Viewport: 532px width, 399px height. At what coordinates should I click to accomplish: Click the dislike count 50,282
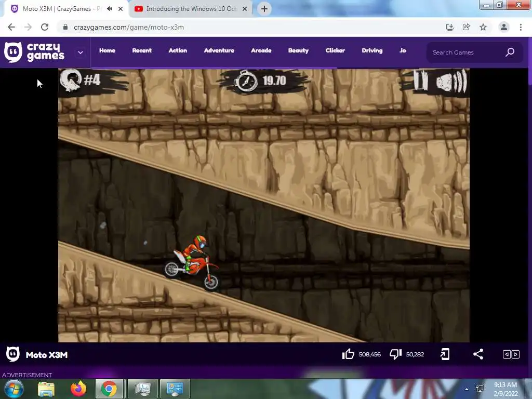click(415, 354)
